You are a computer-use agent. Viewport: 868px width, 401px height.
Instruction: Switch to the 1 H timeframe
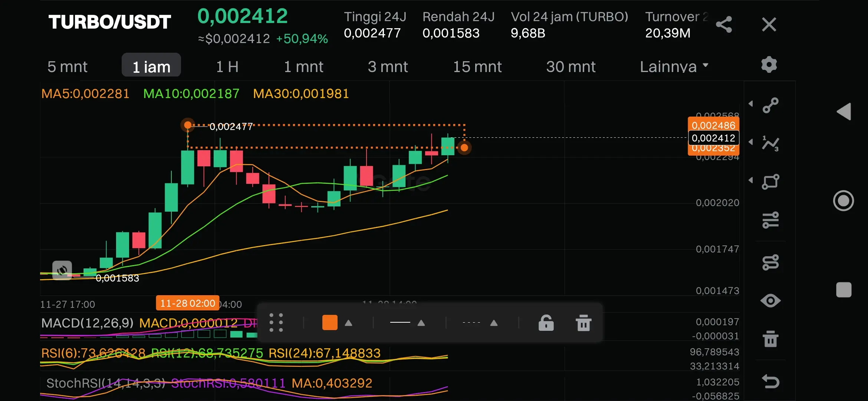point(227,67)
